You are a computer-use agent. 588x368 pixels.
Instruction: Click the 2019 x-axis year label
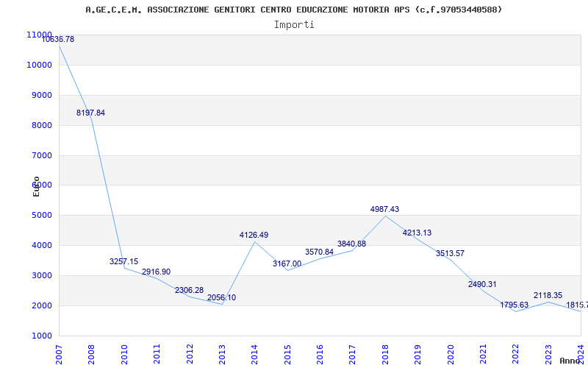[417, 354]
